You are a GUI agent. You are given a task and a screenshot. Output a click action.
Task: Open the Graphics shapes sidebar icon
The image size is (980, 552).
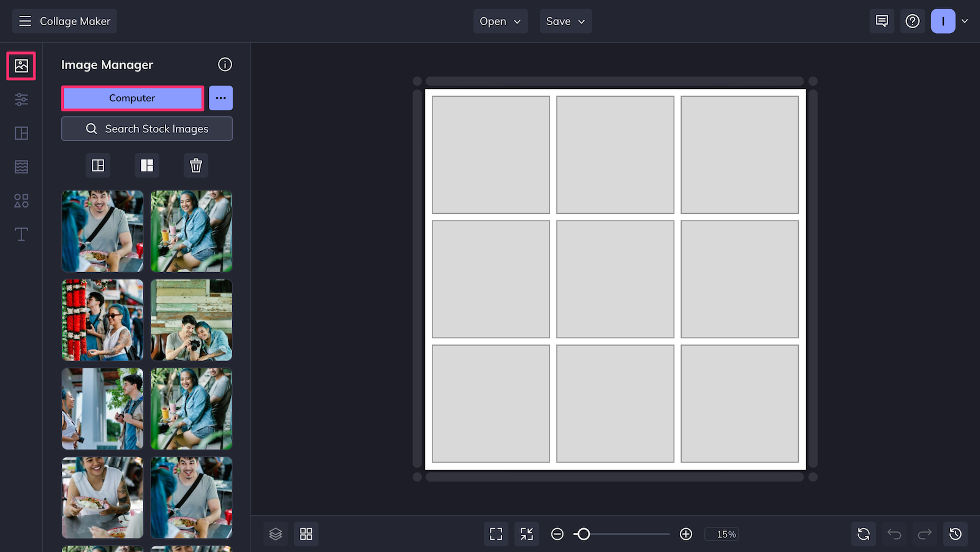click(21, 200)
